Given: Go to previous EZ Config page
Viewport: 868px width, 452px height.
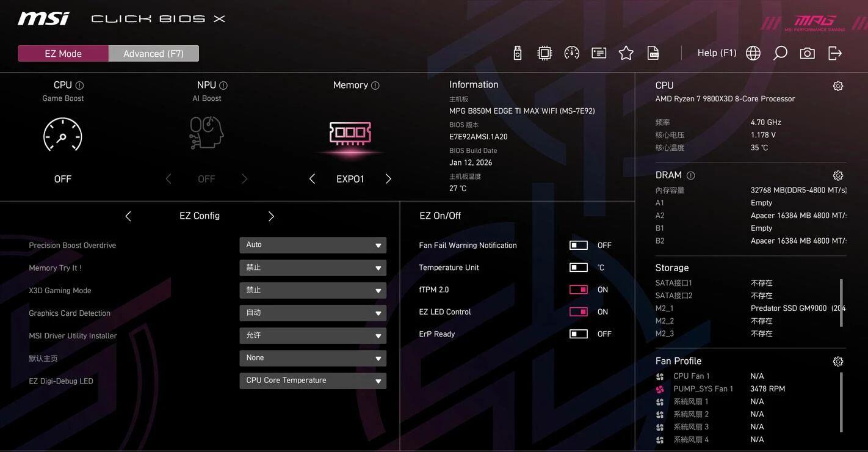Looking at the screenshot, I should 128,216.
